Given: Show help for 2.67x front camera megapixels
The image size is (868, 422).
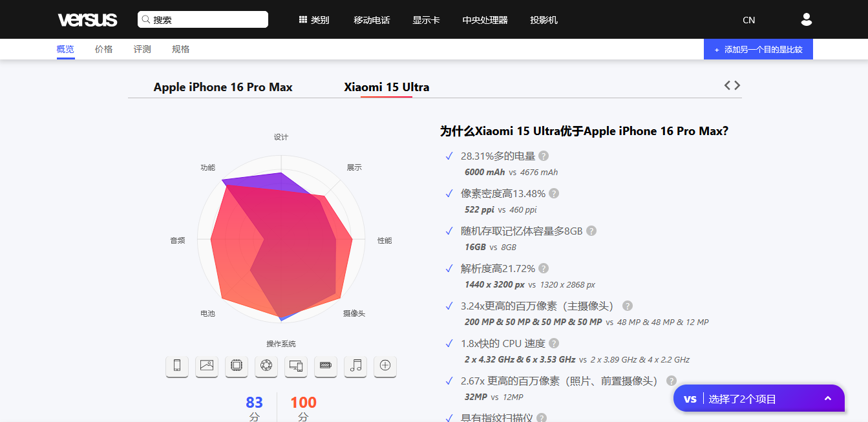Looking at the screenshot, I should tap(672, 381).
